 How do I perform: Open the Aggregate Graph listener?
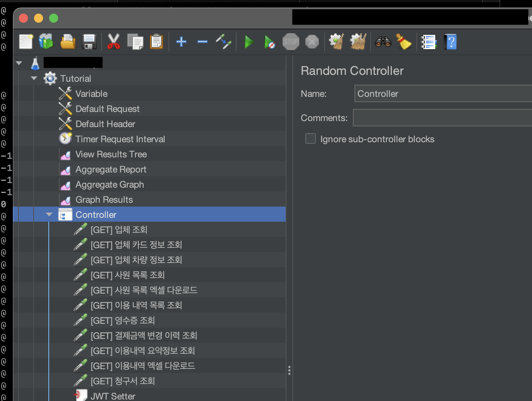110,184
